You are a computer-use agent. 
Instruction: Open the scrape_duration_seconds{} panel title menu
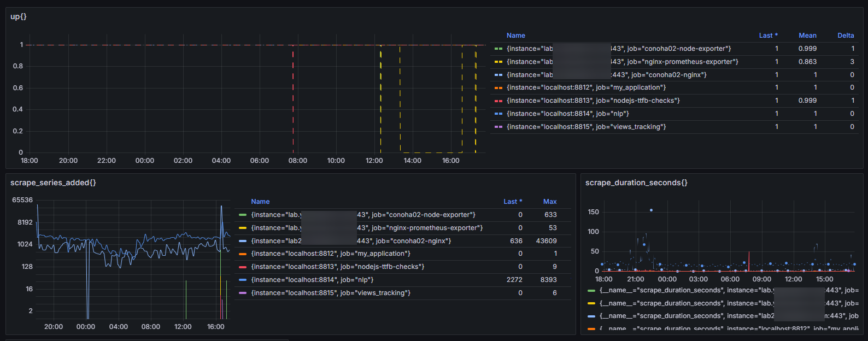pyautogui.click(x=636, y=183)
